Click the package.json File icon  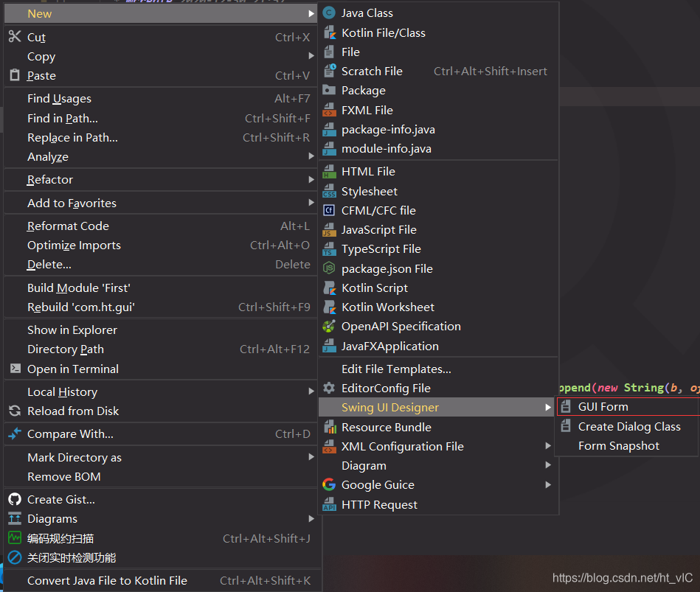click(x=329, y=268)
